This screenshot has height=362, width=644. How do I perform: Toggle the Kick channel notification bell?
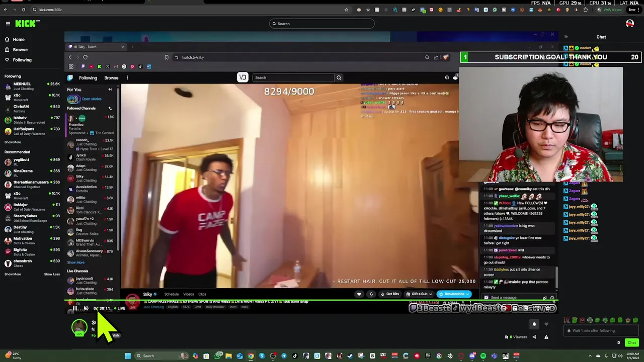pos(534,324)
